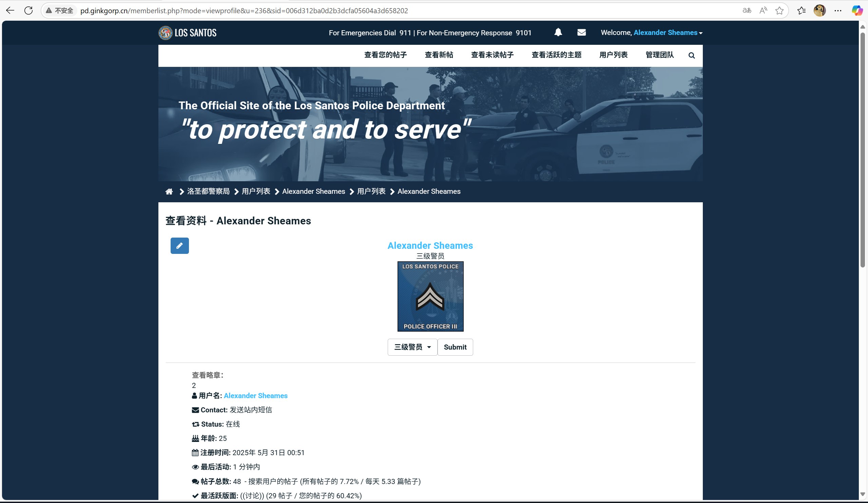Viewport: 868px width, 503px height.
Task: Add page to favorites star icon
Action: (779, 11)
